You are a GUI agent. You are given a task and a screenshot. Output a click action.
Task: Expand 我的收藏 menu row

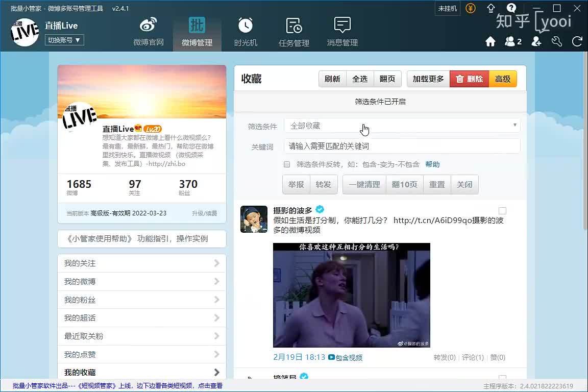tap(142, 372)
